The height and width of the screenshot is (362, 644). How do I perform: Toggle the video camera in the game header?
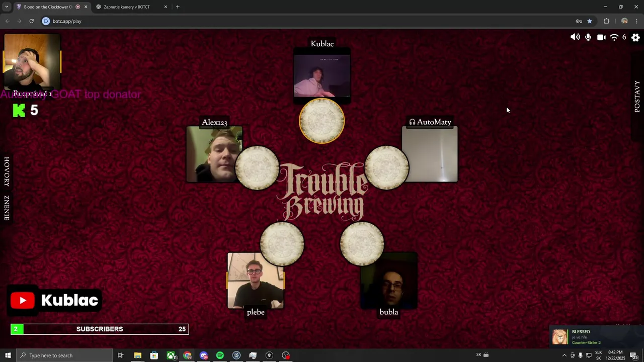tap(601, 37)
